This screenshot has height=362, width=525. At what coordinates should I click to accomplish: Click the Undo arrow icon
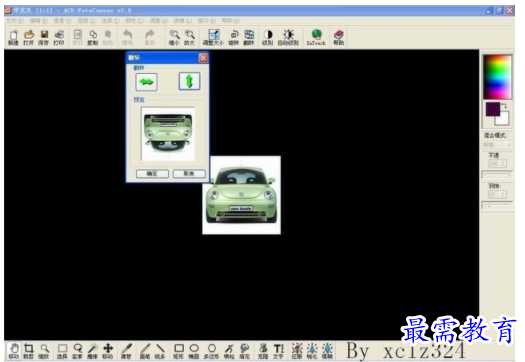click(128, 38)
